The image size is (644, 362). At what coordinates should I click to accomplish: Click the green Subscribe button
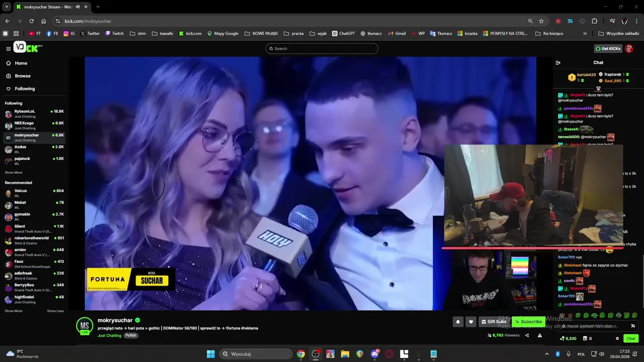click(x=528, y=322)
